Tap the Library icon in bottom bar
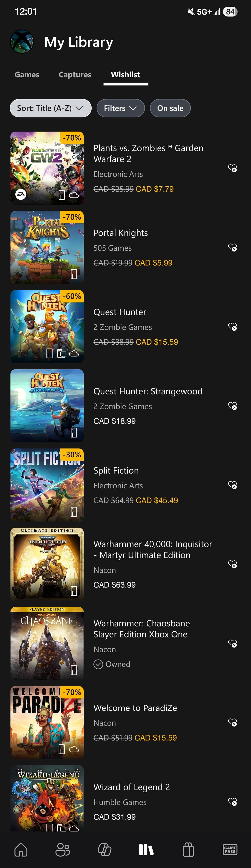This screenshot has height=868, width=251. (146, 849)
